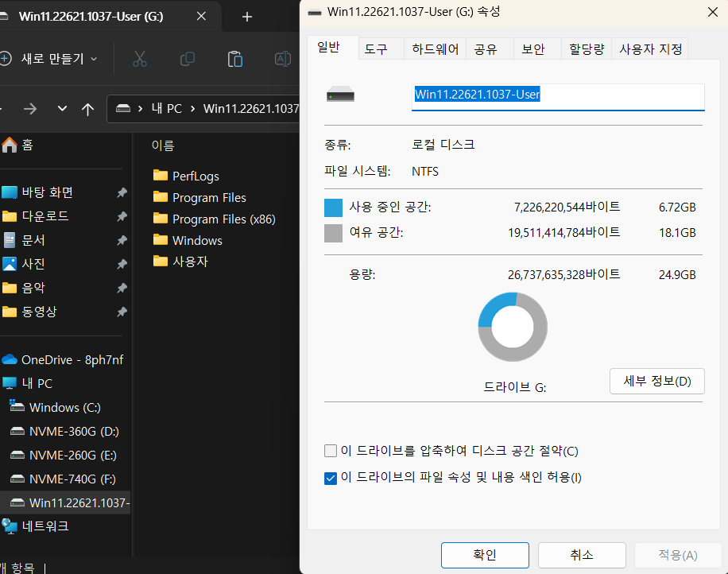This screenshot has height=574, width=728.
Task: Select Win11.22621.1037- drive in navigation pane
Action: coord(65,503)
